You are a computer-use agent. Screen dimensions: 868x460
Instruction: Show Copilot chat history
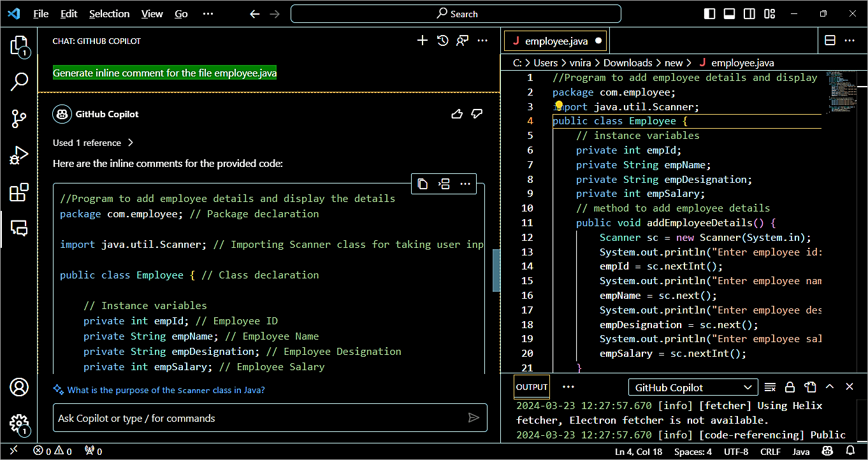442,41
